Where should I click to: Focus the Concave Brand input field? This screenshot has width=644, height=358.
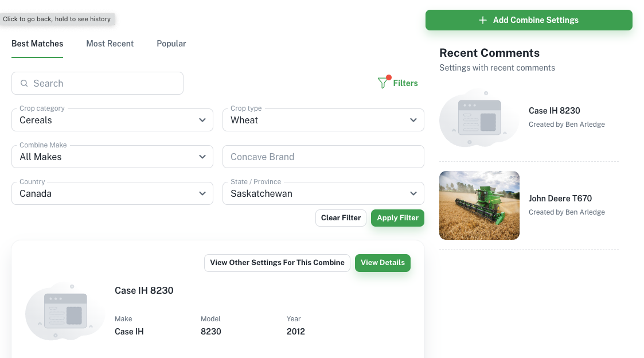[x=323, y=157]
